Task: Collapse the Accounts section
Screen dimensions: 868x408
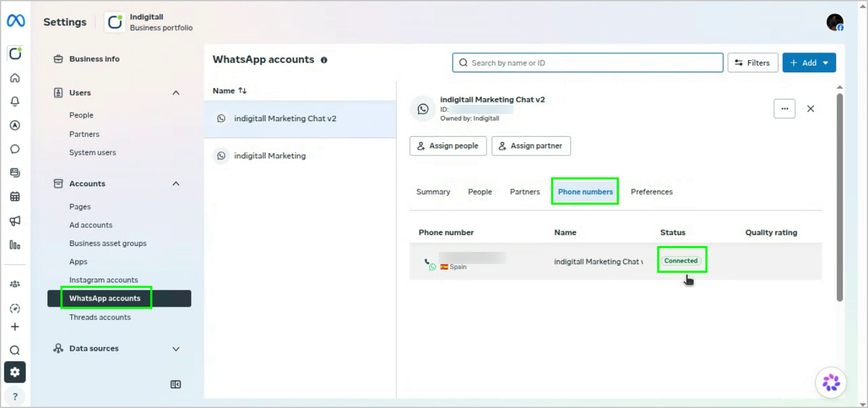Action: (x=176, y=184)
